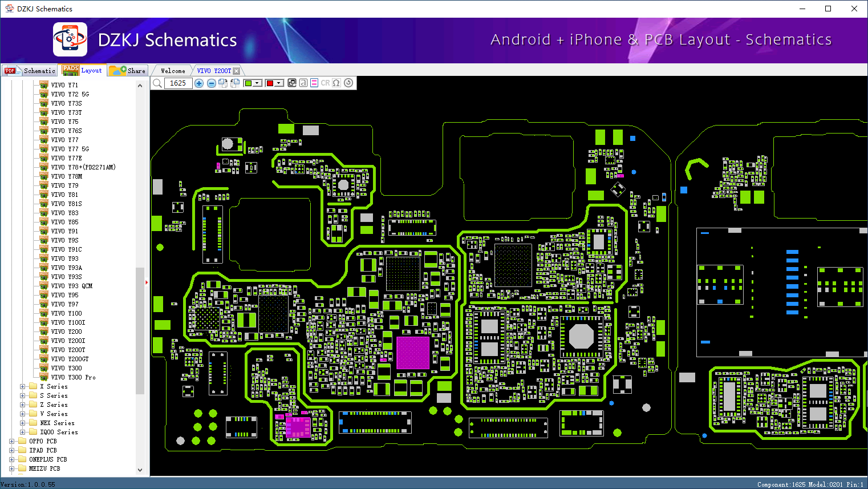Pick the green color swatch in toolbar
The width and height of the screenshot is (868, 489).
coord(248,83)
